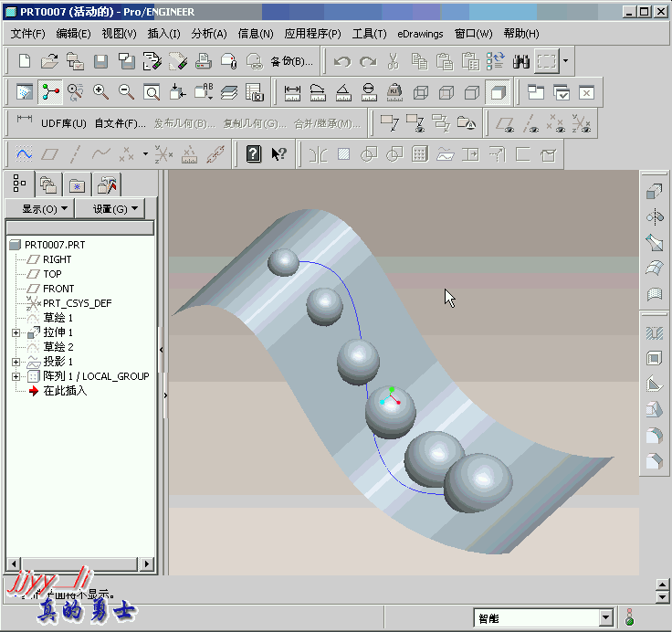
Task: Click the message area scroll down arrow
Action: (x=662, y=597)
